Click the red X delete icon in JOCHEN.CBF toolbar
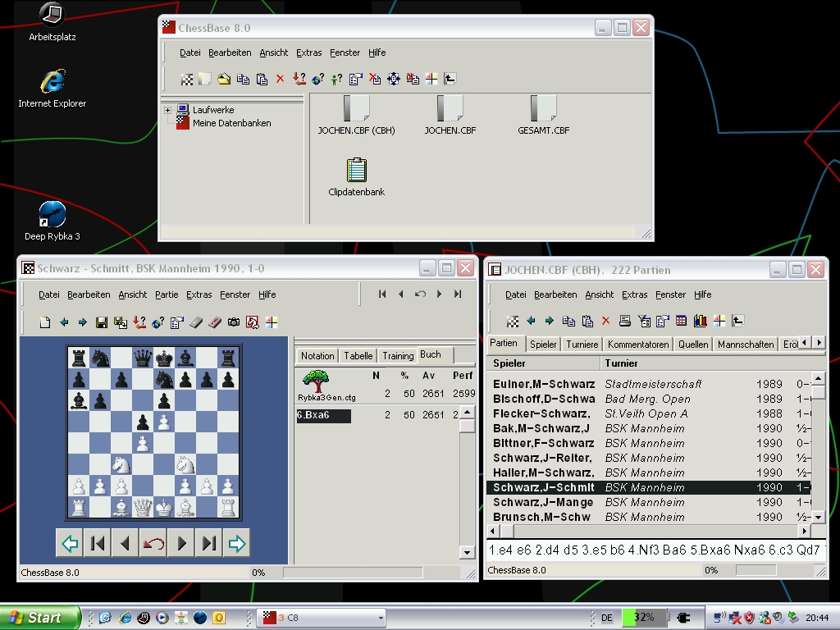The image size is (840, 630). pos(605,321)
